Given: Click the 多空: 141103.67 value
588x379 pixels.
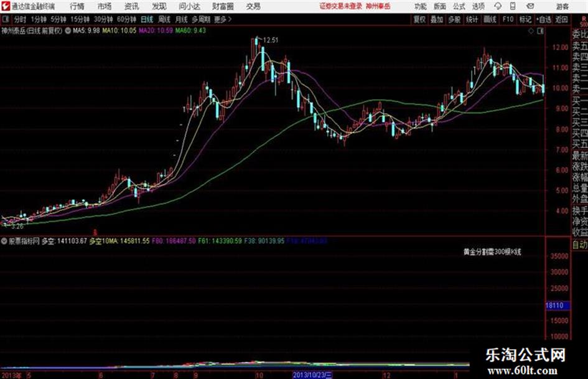Looking at the screenshot, I should click(x=64, y=241).
